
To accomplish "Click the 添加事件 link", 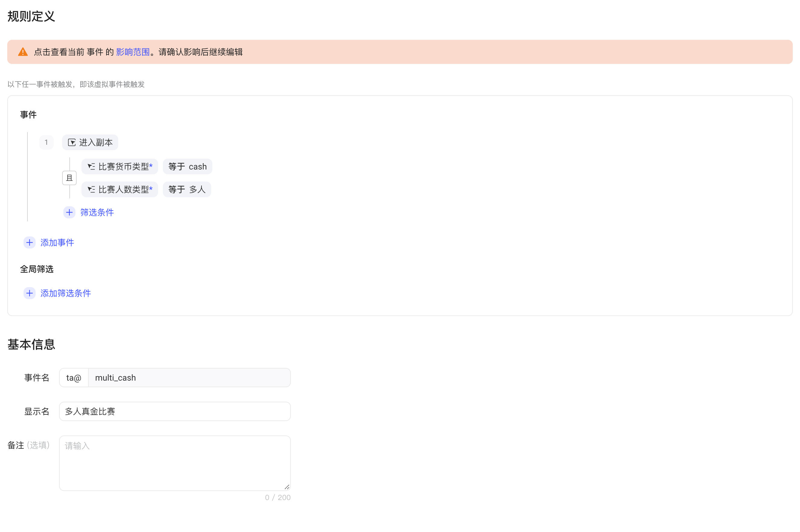I will click(57, 242).
